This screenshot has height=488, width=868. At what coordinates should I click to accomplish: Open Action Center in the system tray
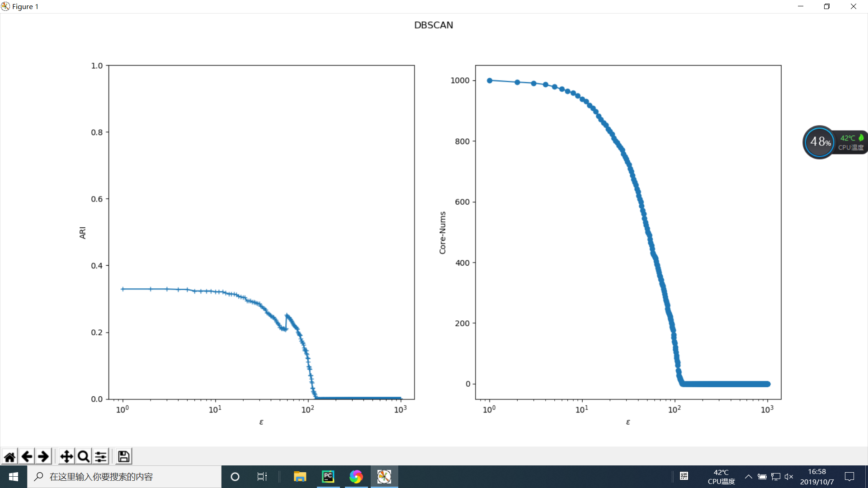(x=850, y=476)
